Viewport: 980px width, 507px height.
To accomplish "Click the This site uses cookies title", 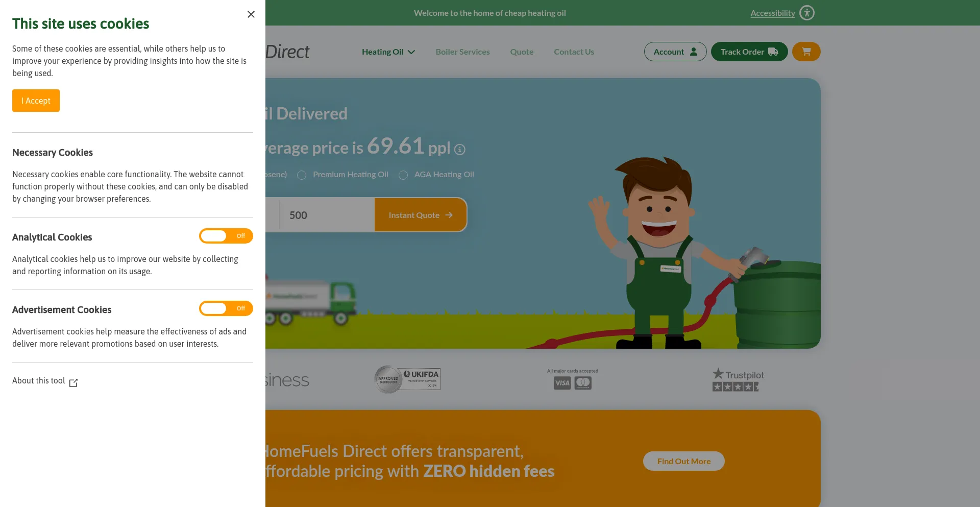I will pos(81,23).
